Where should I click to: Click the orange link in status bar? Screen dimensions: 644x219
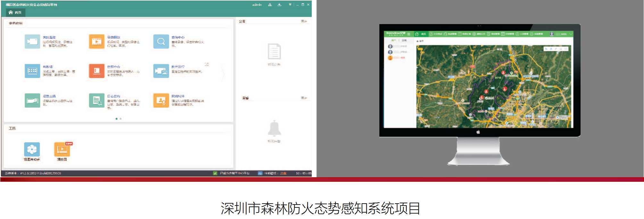[x=283, y=173]
